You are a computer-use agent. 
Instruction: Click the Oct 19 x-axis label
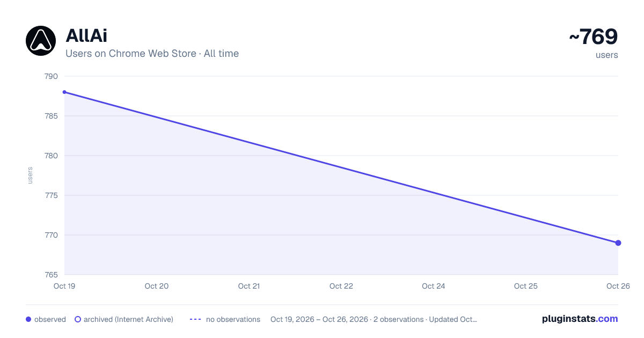tap(64, 286)
